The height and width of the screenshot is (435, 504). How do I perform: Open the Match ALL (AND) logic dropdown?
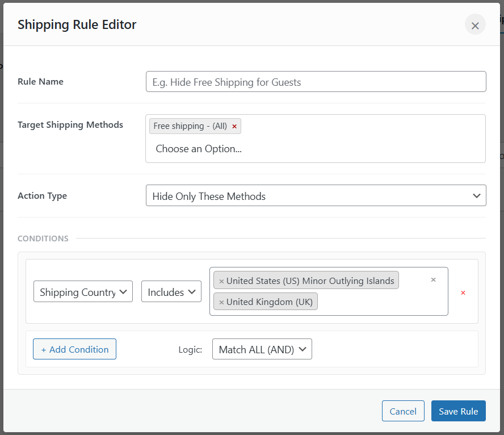pos(262,349)
